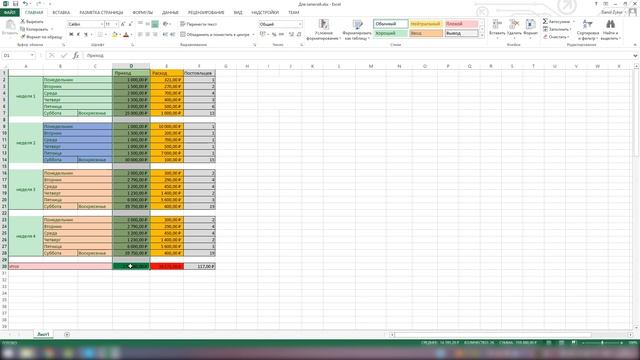The width and height of the screenshot is (640, 360).
Task: Add a new sheet with the plus button
Action: (67, 334)
